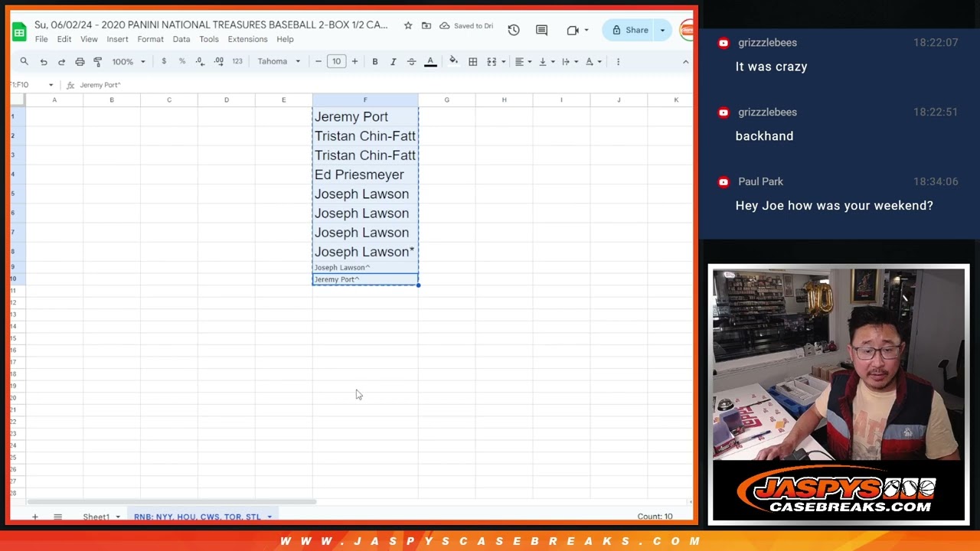Screen dimensions: 980x551
Task: Open the Count: 10 summary
Action: click(655, 517)
